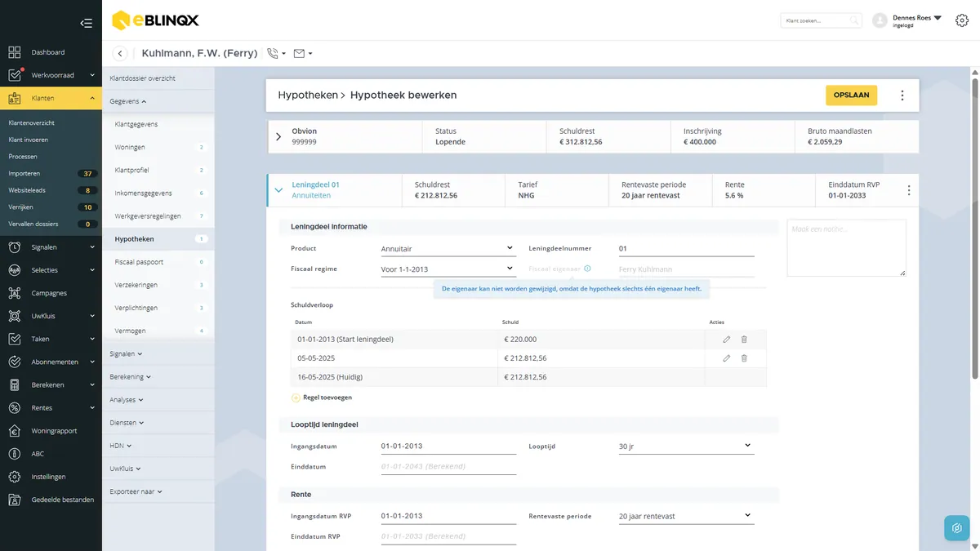Click into the Maak een notitie text area
The width and height of the screenshot is (980, 551).
[x=846, y=248]
